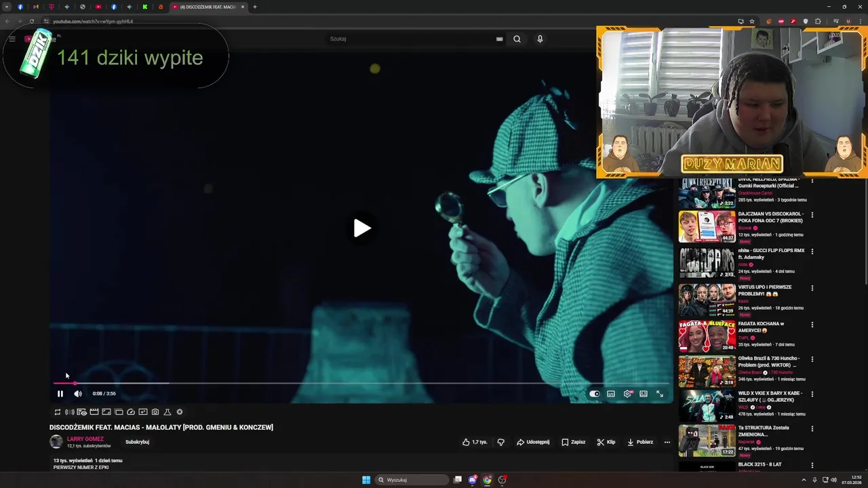
Task: Open FAGATA KOCHANA w AMERYCE video title
Action: click(761, 327)
